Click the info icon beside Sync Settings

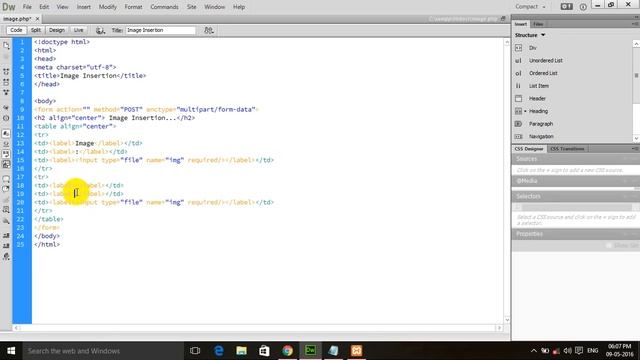click(583, 7)
